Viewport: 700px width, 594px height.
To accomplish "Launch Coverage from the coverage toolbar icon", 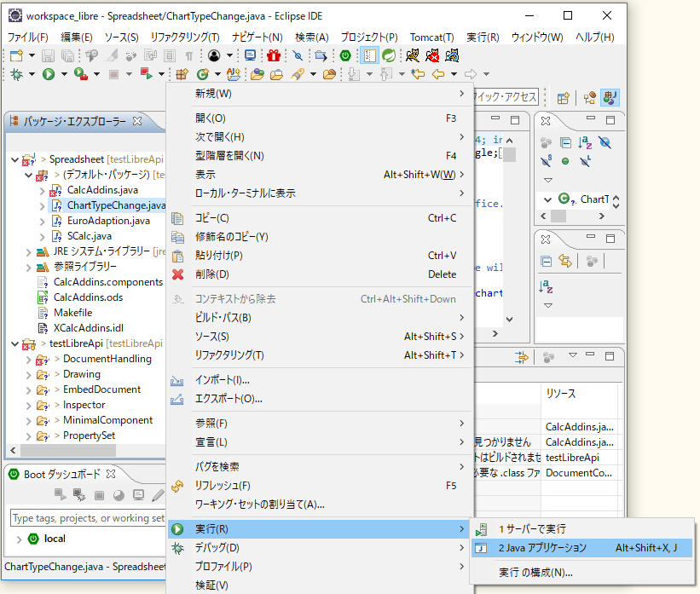I will pos(78,73).
